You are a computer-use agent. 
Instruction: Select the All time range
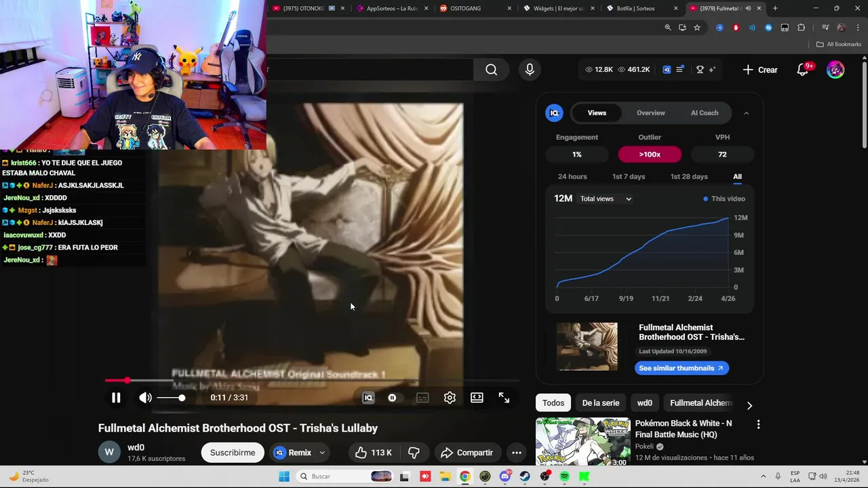tap(737, 177)
